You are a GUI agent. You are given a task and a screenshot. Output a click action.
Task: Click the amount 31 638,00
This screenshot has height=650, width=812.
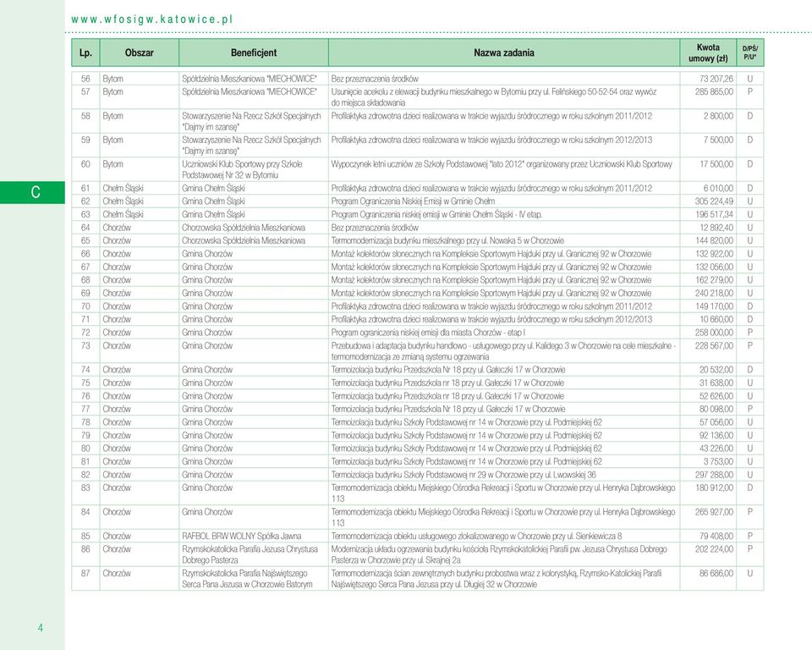[x=716, y=383]
